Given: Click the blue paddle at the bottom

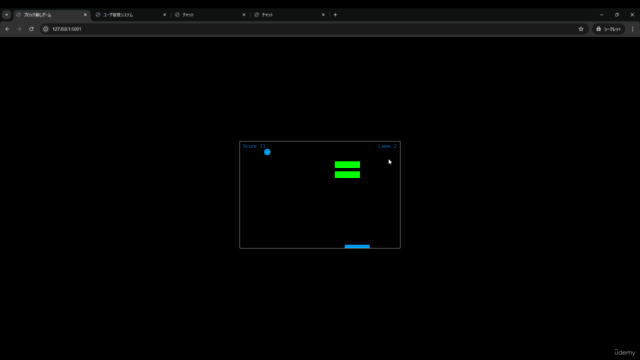Looking at the screenshot, I should 357,246.
